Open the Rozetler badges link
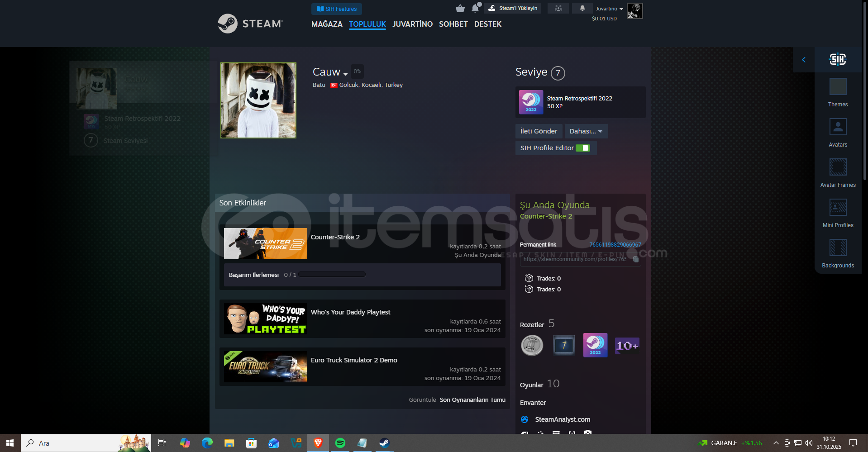Image resolution: width=868 pixels, height=452 pixels. pos(532,325)
